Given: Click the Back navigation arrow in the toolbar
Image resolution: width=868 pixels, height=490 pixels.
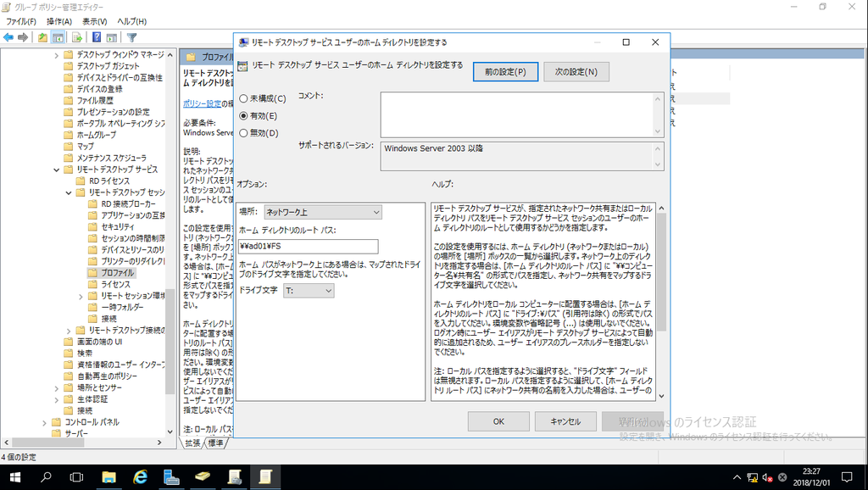Looking at the screenshot, I should (7, 36).
